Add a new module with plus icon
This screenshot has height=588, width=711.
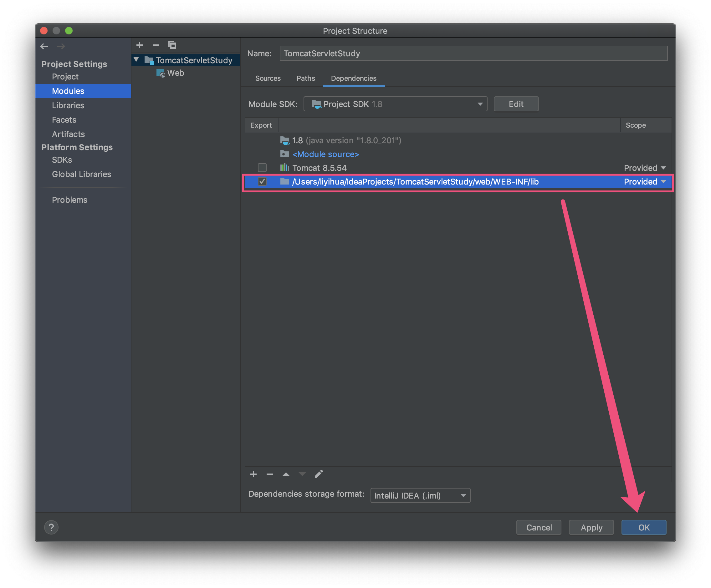click(x=140, y=45)
